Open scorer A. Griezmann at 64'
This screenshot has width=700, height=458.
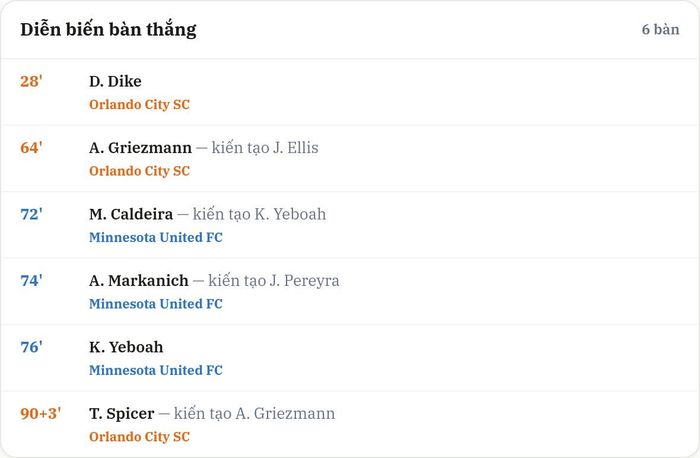[140, 148]
